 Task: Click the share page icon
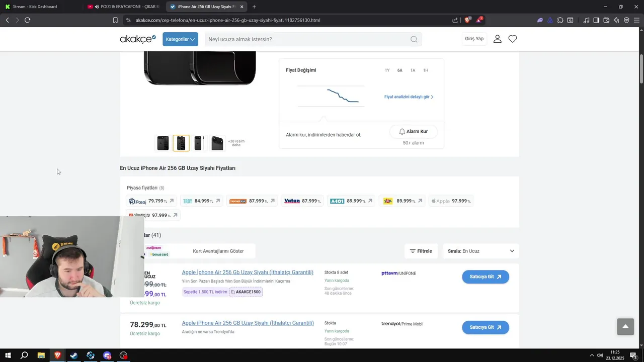point(455,20)
